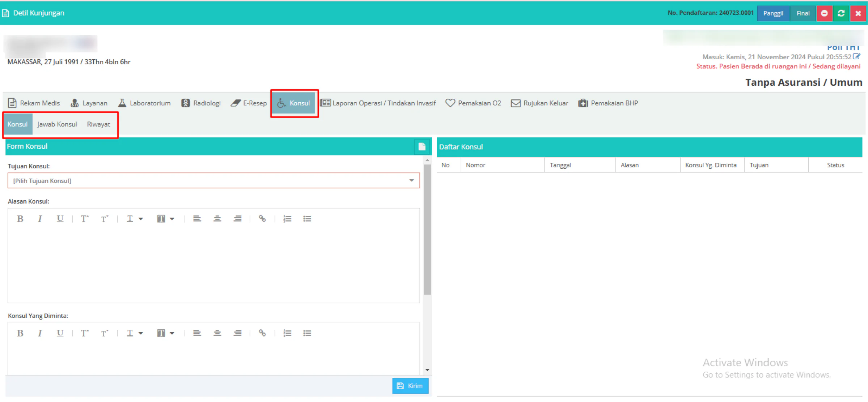The width and height of the screenshot is (868, 402).
Task: Increase font size in Konsul Yang Diminta editor
Action: tap(84, 333)
